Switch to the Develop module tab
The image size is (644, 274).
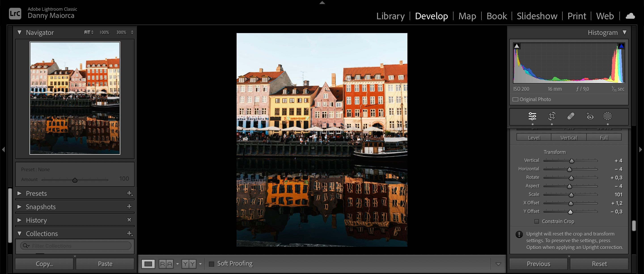pyautogui.click(x=431, y=16)
